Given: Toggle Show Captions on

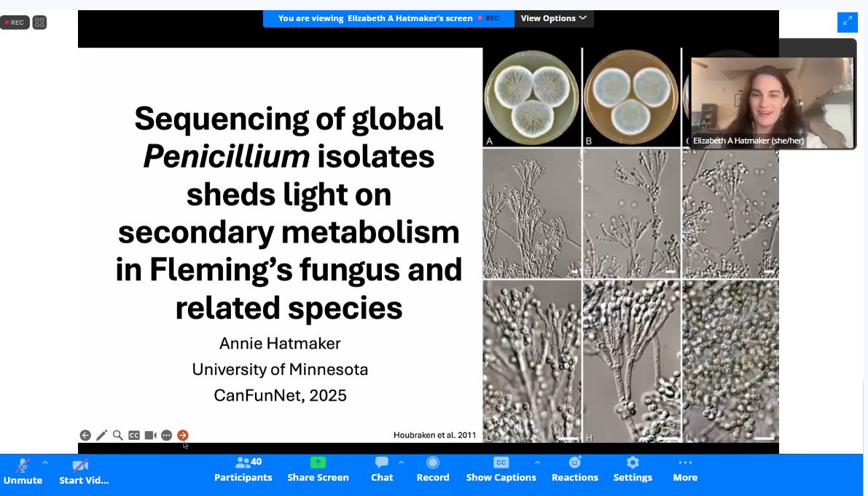Looking at the screenshot, I should [x=501, y=468].
